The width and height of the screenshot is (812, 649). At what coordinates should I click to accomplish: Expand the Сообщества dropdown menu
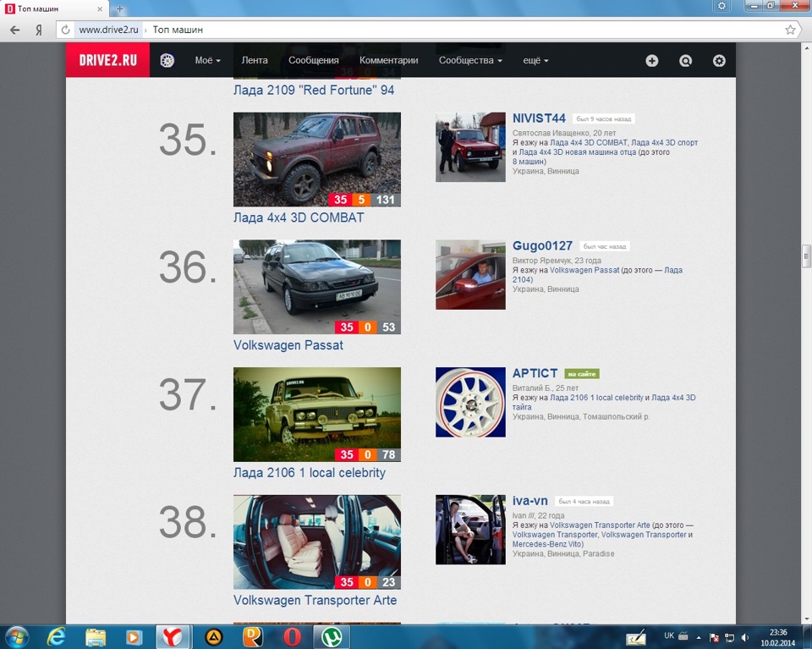[x=470, y=61]
